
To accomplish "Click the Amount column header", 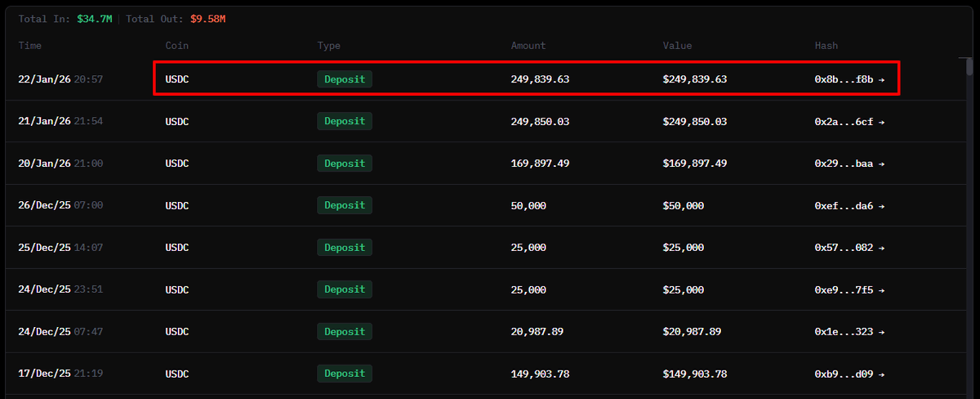I will point(528,46).
